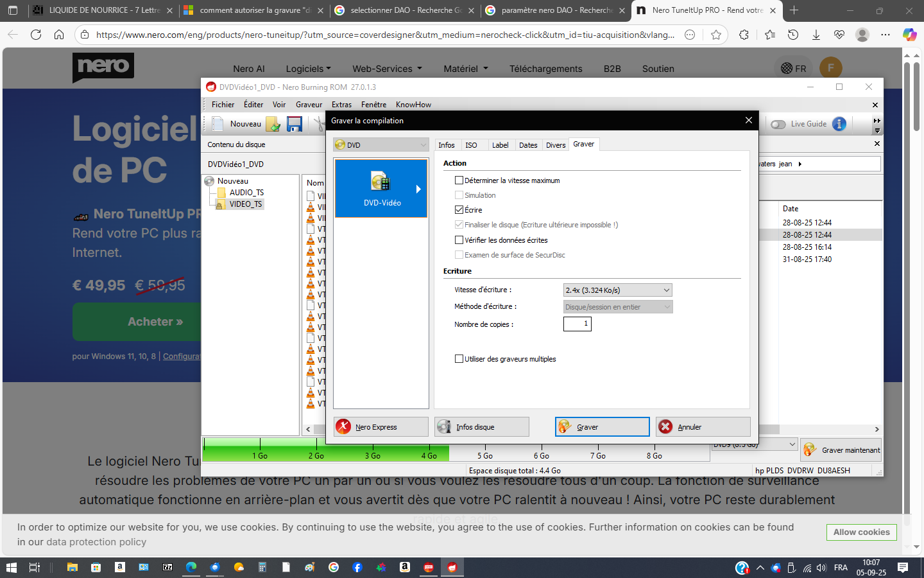Click the floppy disk save icon
Screen dimensions: 924x578
(x=295, y=124)
